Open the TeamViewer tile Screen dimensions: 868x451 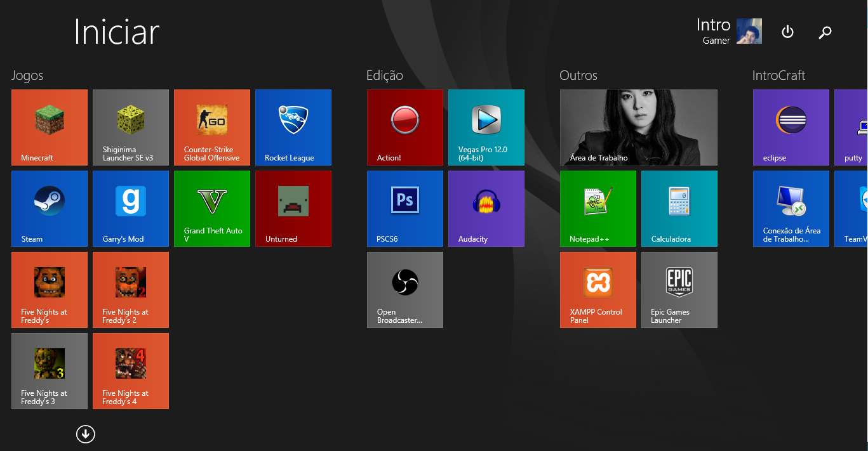(x=851, y=209)
